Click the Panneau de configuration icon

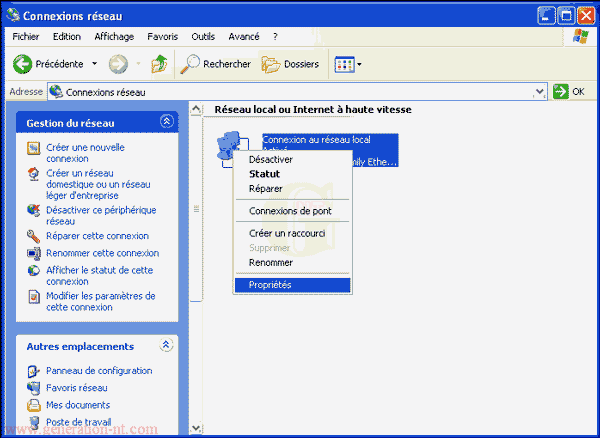[34, 371]
